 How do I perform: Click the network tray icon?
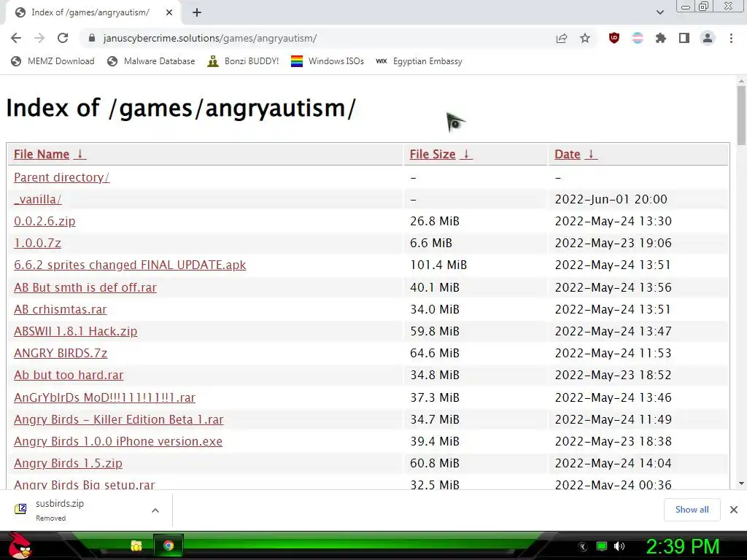pos(602,547)
